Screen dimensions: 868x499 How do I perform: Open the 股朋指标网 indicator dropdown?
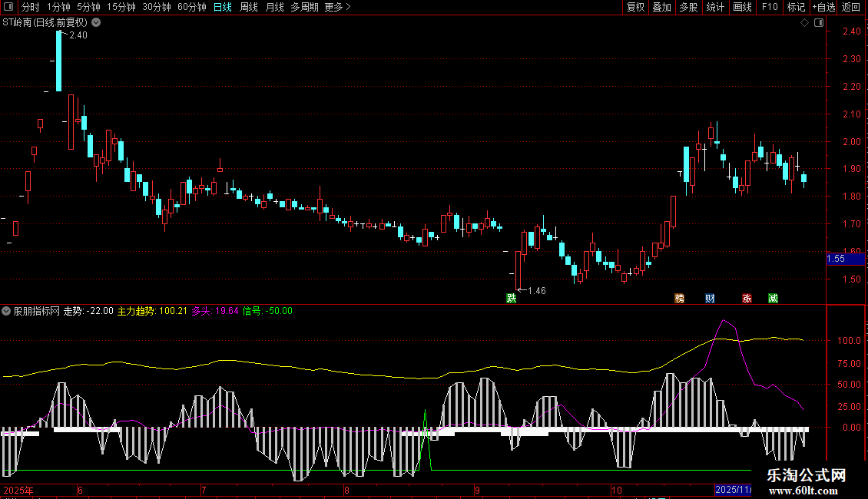click(x=6, y=311)
